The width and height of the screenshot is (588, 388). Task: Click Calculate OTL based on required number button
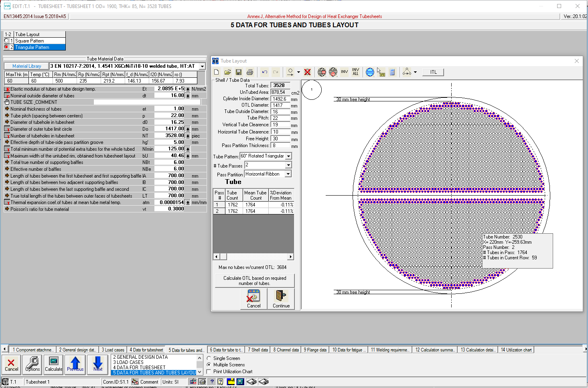[x=255, y=281]
